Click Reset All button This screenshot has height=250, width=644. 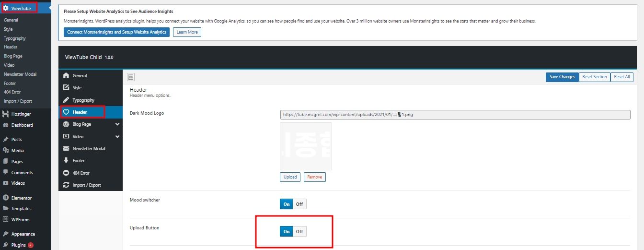click(622, 77)
